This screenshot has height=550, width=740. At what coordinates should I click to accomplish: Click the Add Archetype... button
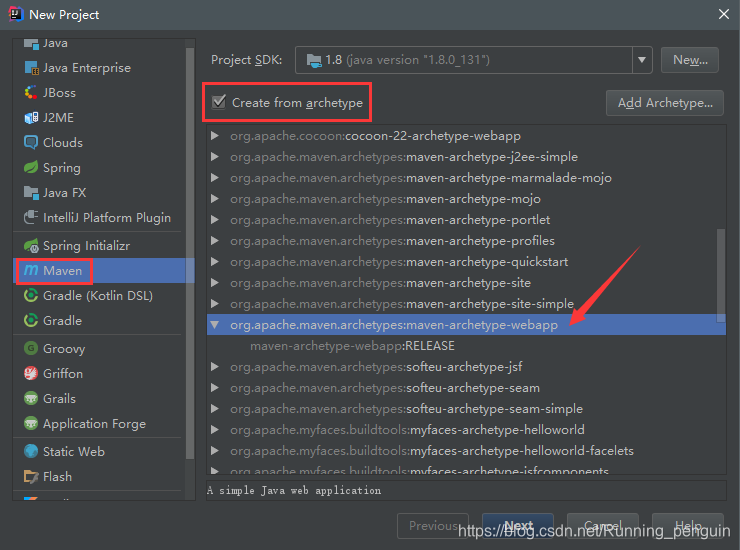665,103
